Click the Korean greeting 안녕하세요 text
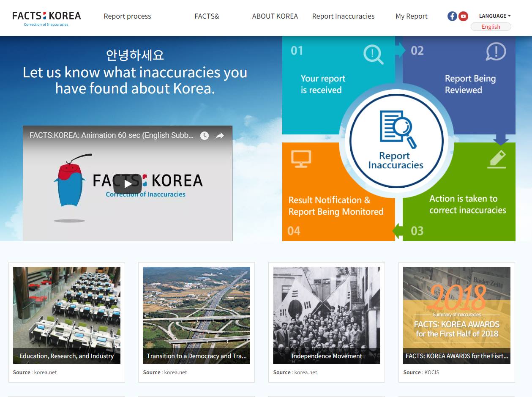 click(135, 55)
